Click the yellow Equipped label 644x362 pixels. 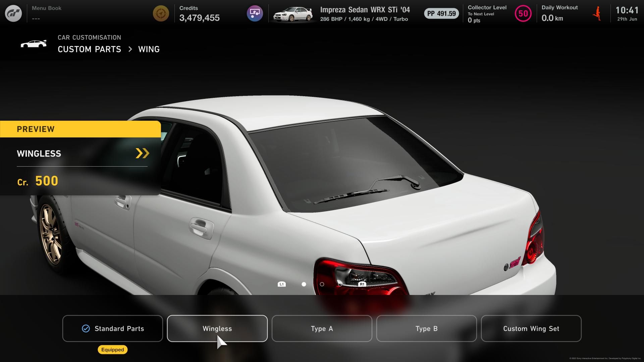pos(113,350)
